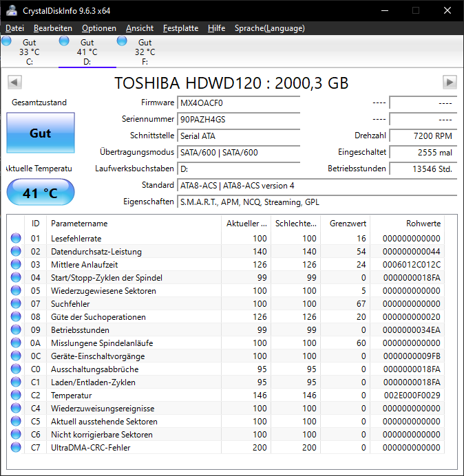Click status icon for Start/Stopp-Zyklen row
The width and height of the screenshot is (464, 476).
coord(16,277)
